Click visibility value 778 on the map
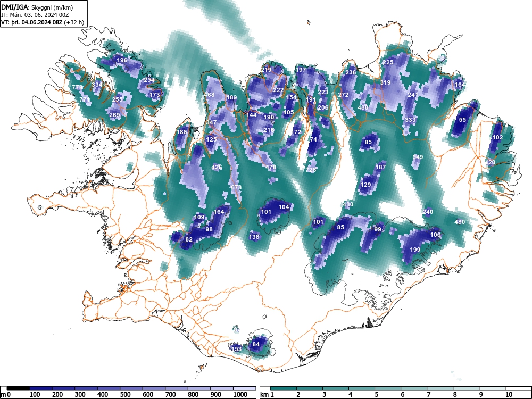 coord(77,88)
